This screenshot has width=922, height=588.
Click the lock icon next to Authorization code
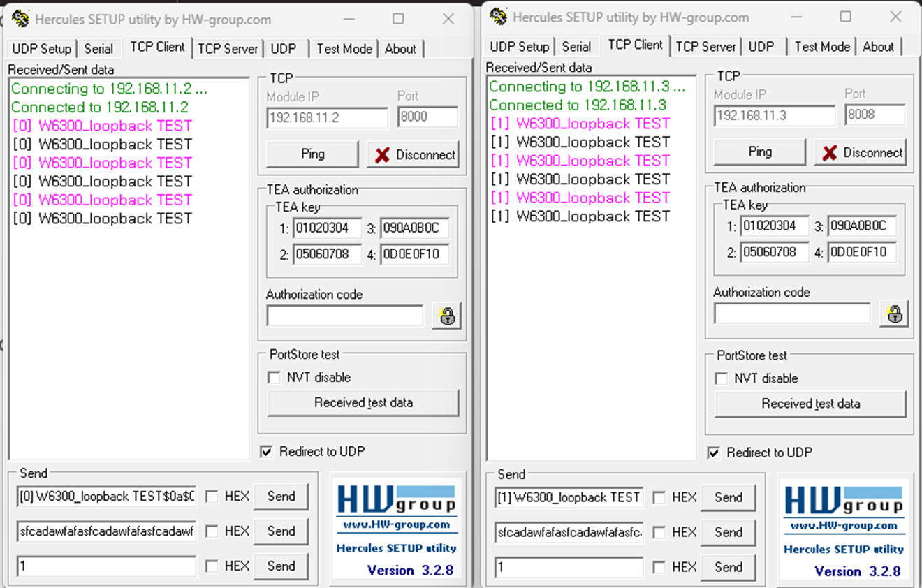pos(446,316)
